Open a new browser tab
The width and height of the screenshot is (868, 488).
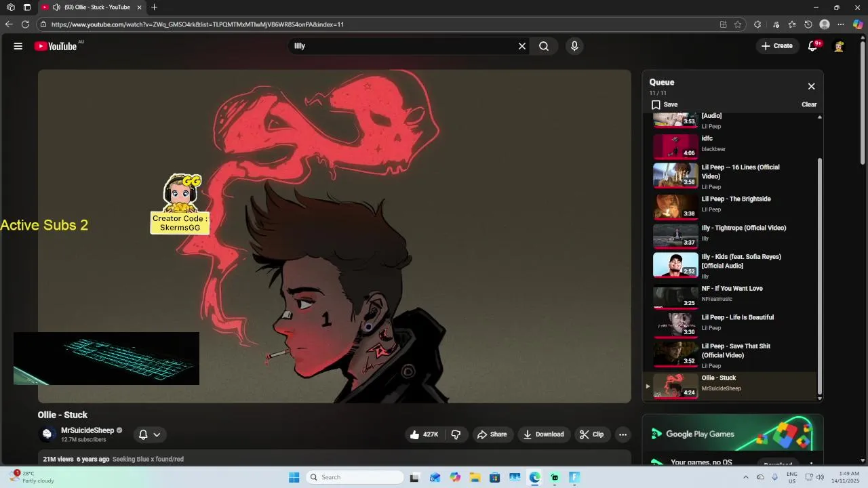click(x=155, y=7)
